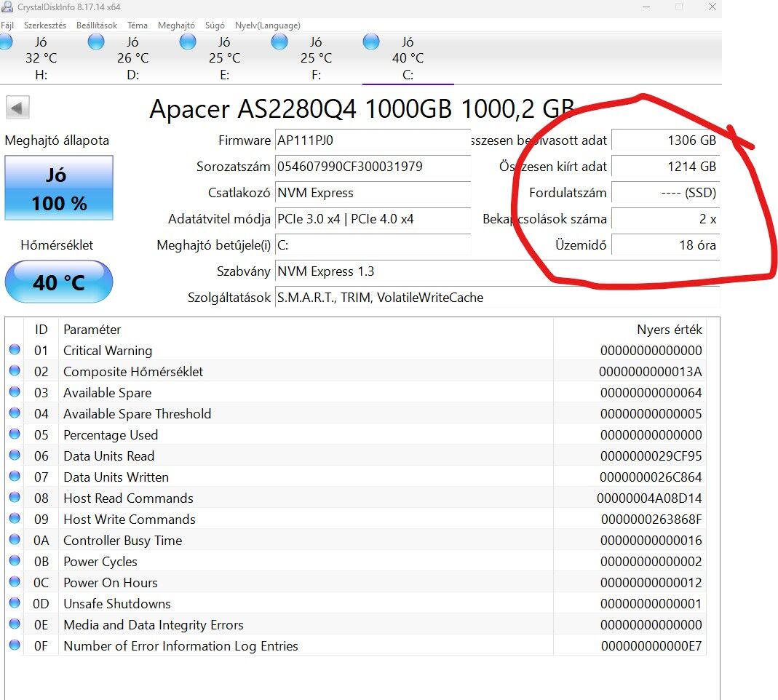
Task: Click the serial number field 054607990CF300031979
Action: tap(373, 166)
